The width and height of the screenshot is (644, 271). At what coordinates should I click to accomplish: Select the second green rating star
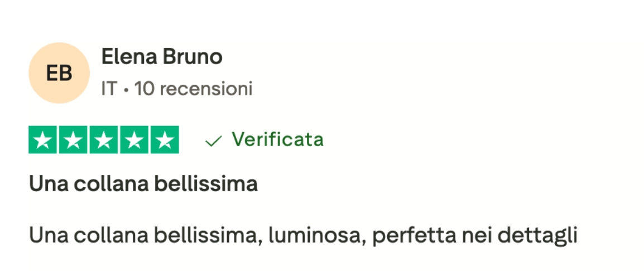[x=73, y=140]
